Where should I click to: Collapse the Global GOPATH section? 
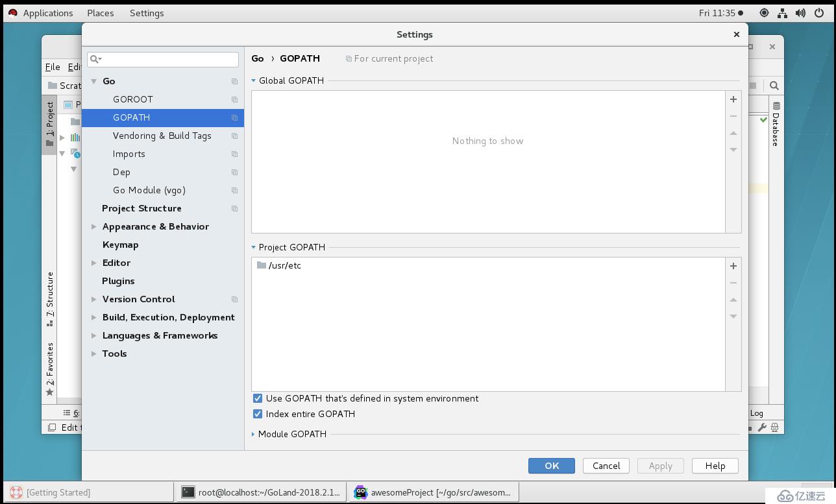click(x=254, y=80)
